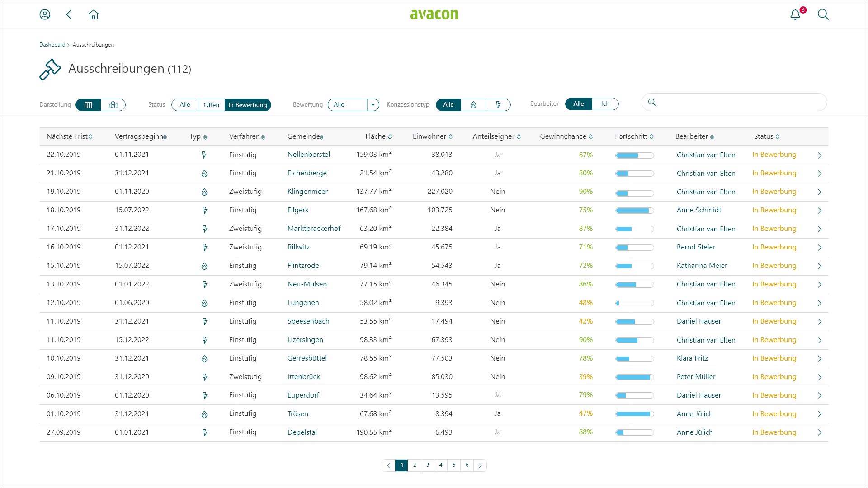The width and height of the screenshot is (868, 488).
Task: Go to home via house icon
Action: coord(94,14)
